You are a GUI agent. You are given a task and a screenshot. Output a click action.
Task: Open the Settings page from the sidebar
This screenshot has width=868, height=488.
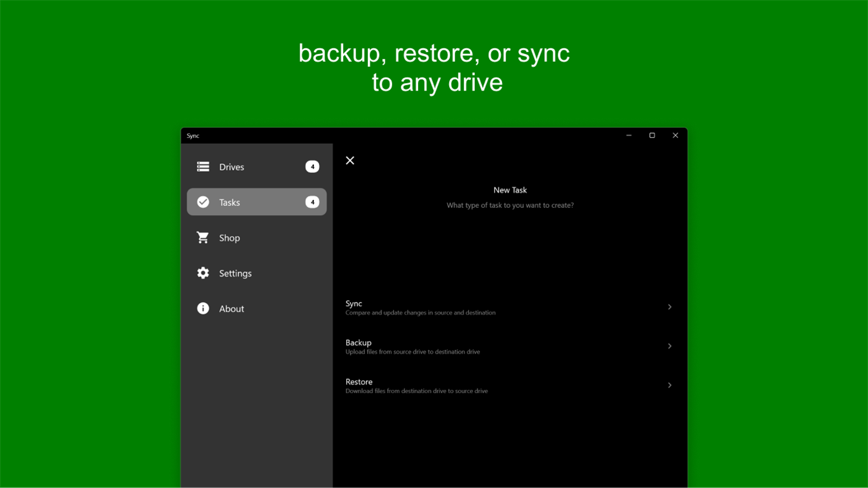[x=235, y=273]
